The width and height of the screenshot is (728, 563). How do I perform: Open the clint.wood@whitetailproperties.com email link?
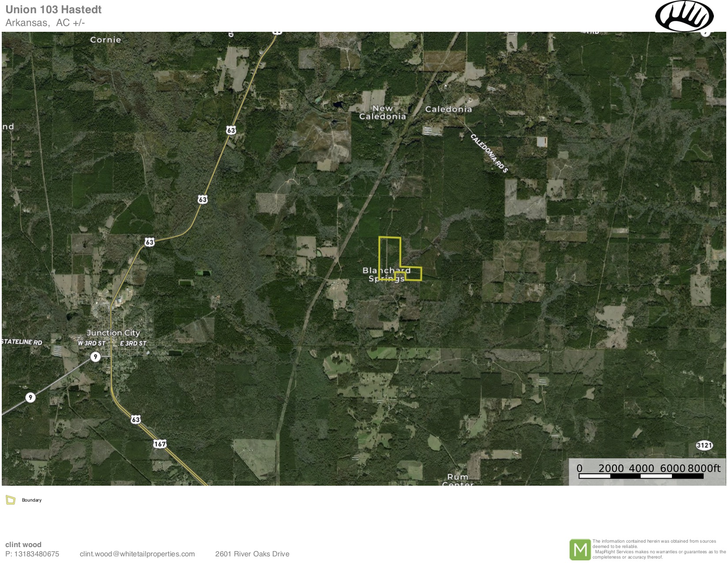[137, 554]
